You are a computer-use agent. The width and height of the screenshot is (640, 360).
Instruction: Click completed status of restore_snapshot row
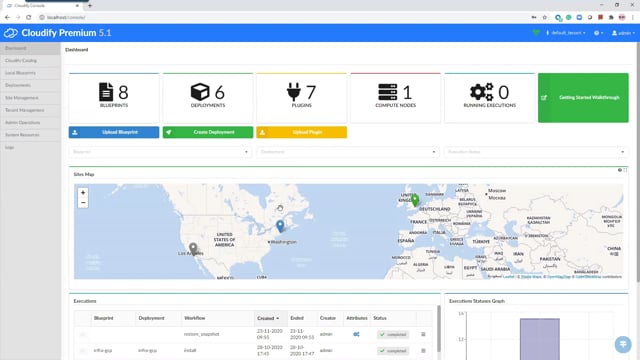click(x=393, y=334)
